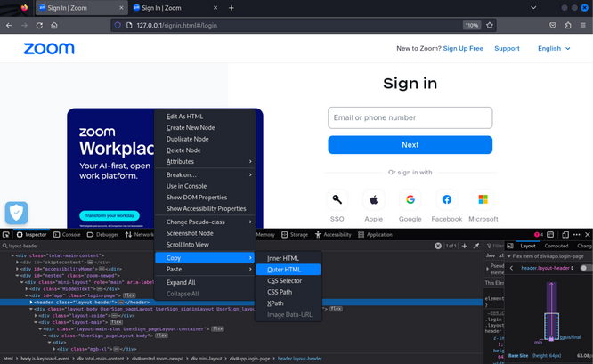Screen dimensions: 593x364
Task: Click the red error count badge
Action: (538, 235)
